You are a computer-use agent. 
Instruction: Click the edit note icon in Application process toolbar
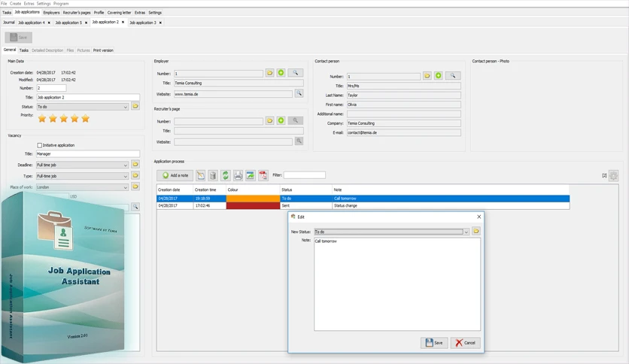[201, 175]
